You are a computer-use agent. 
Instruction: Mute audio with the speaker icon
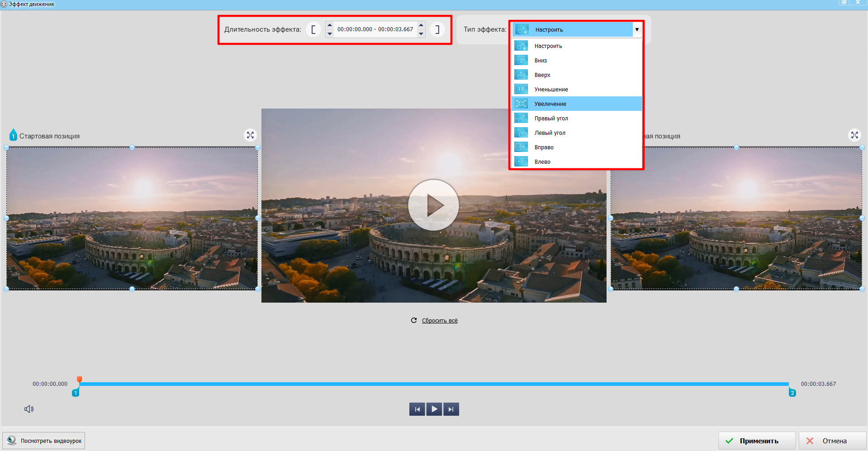[29, 409]
